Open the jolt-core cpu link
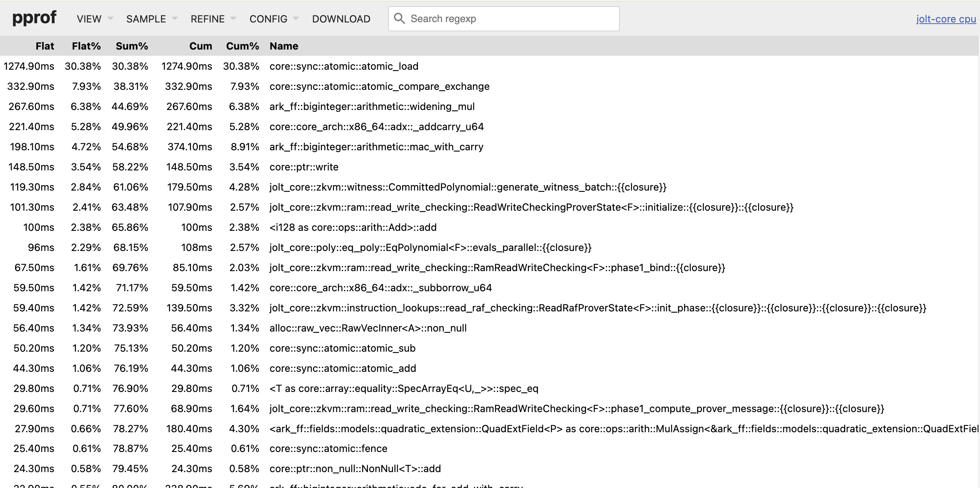 point(946,19)
